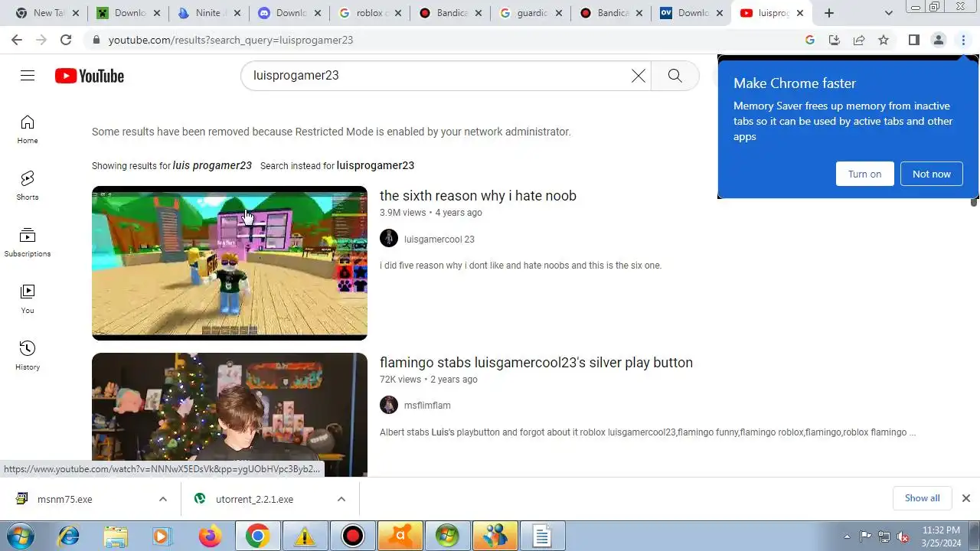Open the You section in the sidebar
Image resolution: width=980 pixels, height=551 pixels.
28,299
